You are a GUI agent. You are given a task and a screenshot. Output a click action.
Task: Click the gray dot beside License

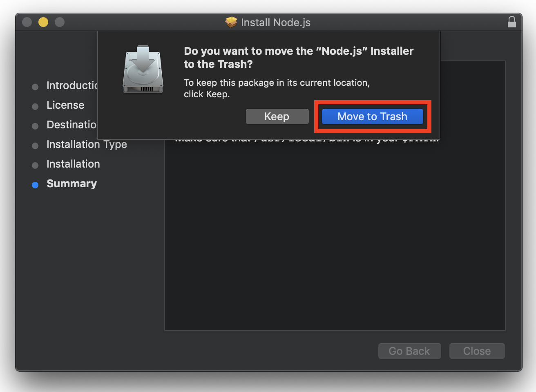[35, 106]
